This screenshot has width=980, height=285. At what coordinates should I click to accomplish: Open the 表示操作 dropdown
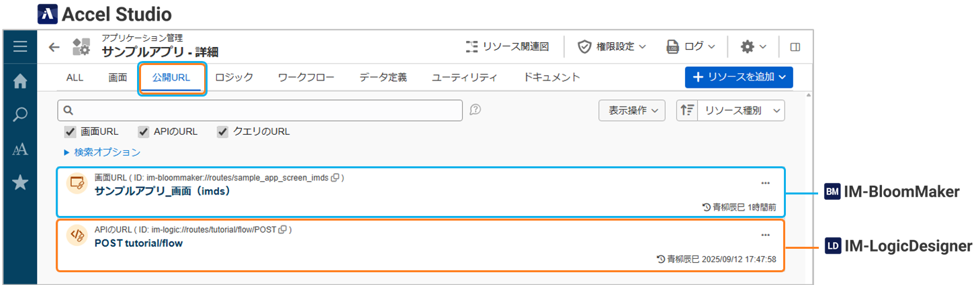631,111
